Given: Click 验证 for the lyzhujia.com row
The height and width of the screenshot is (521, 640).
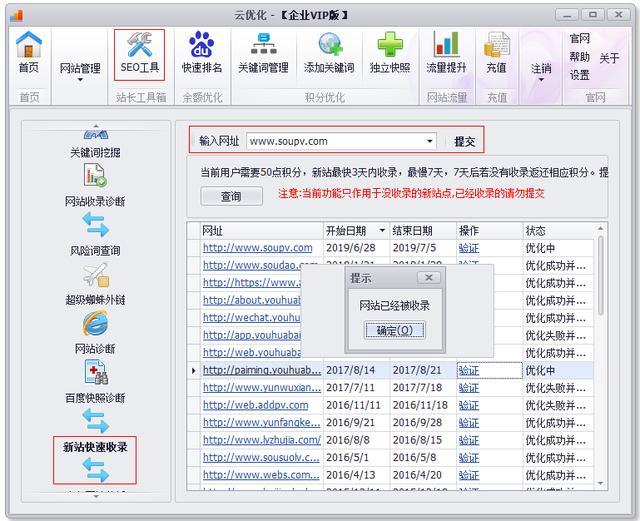Looking at the screenshot, I should (x=469, y=440).
